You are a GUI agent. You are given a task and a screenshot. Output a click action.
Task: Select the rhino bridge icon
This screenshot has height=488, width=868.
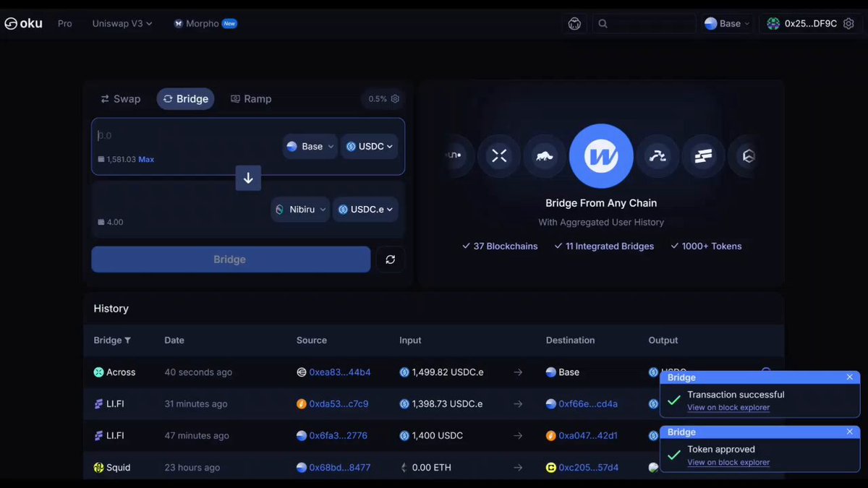coord(545,156)
